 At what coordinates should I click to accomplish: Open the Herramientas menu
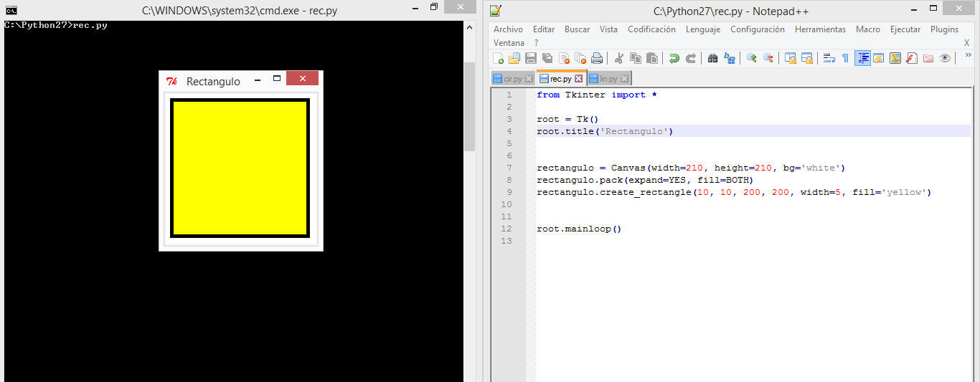[820, 29]
